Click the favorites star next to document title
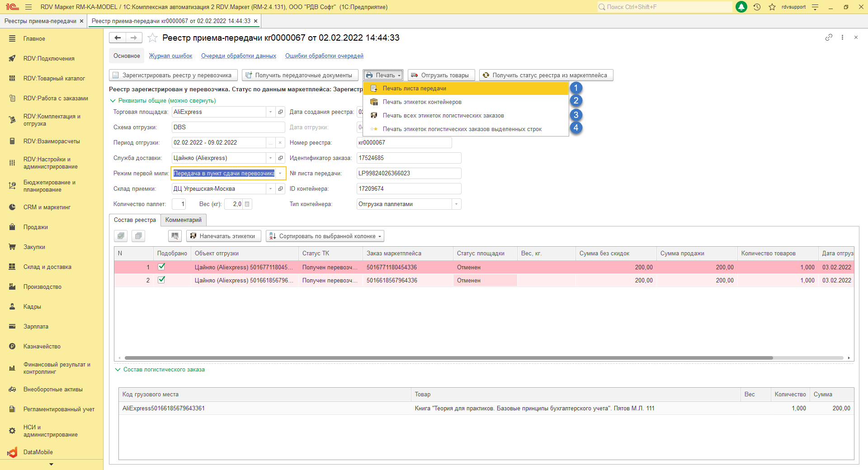Viewport: 868px width, 470px height. click(153, 38)
